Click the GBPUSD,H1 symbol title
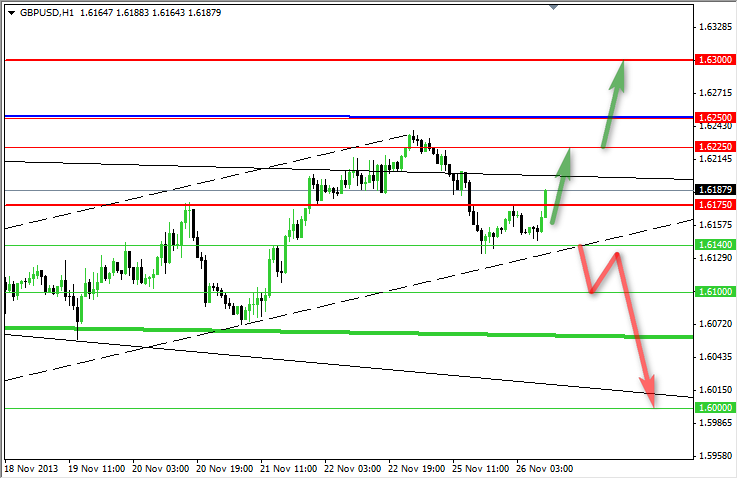 [47, 13]
